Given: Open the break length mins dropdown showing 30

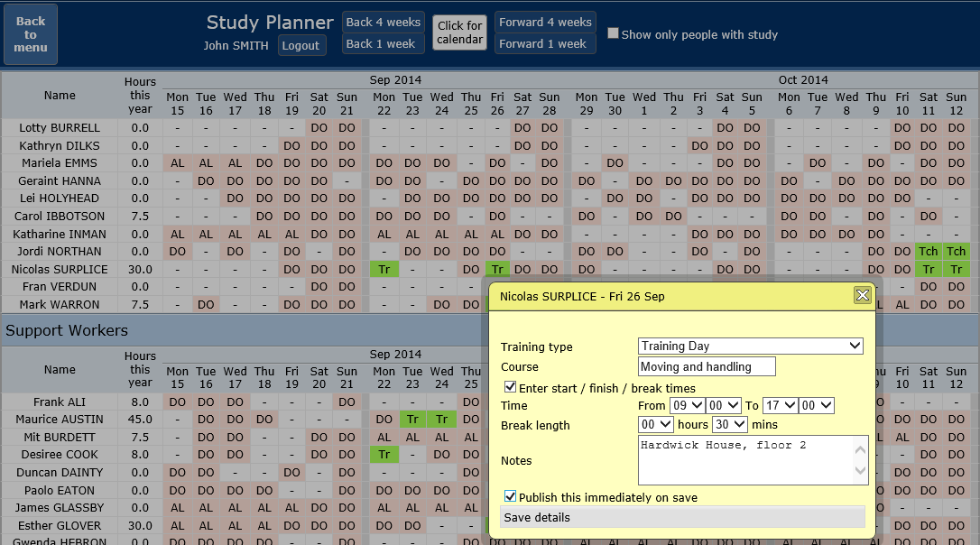Looking at the screenshot, I should (729, 424).
